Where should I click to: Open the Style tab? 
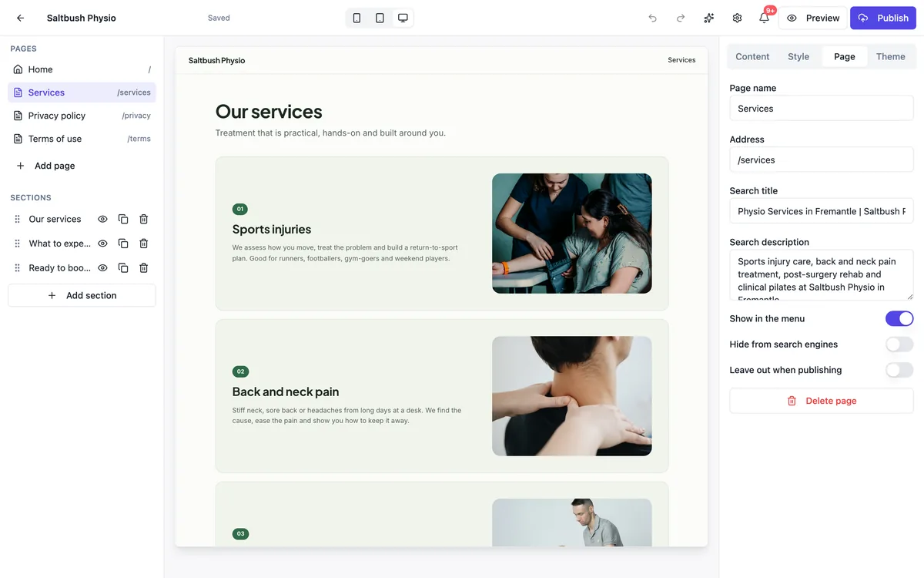[x=798, y=56]
